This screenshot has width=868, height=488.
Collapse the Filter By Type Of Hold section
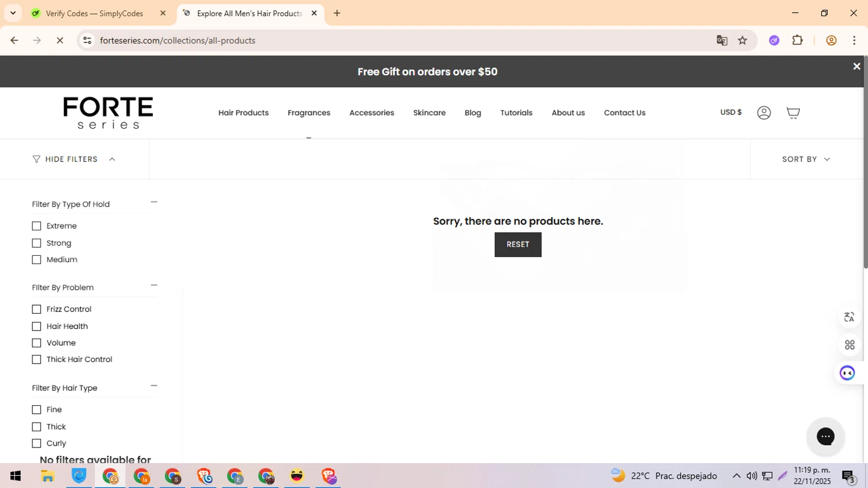click(x=154, y=202)
